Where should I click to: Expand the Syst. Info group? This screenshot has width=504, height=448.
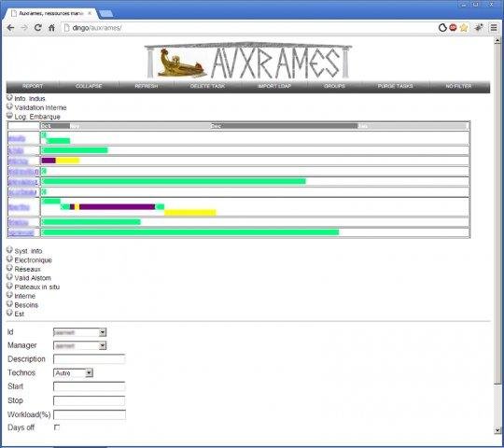pyautogui.click(x=9, y=250)
